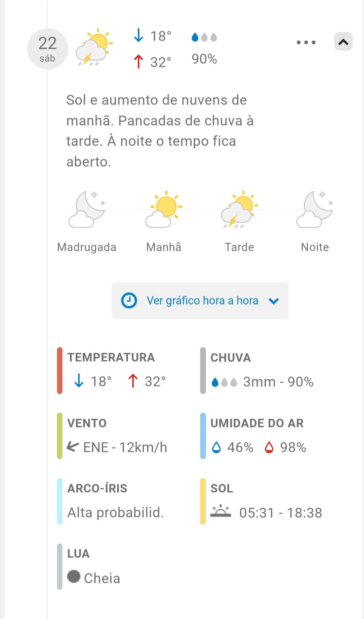Click the full moon icon beside Cheia
The image size is (364, 619).
(74, 576)
